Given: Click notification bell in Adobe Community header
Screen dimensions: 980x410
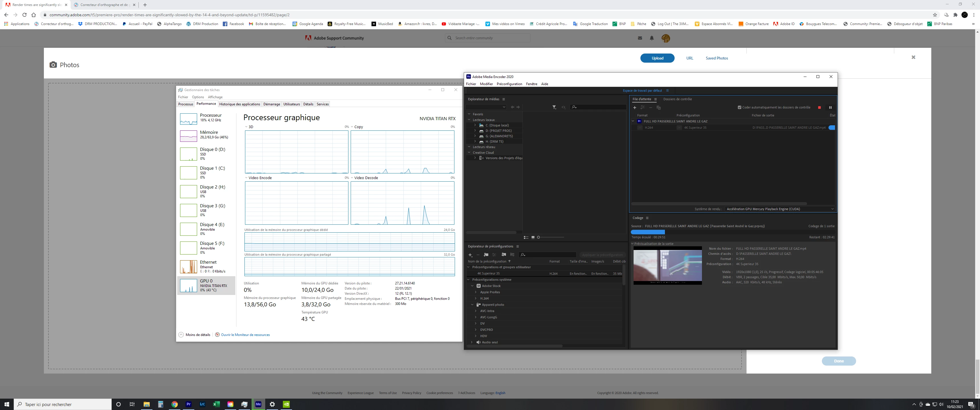Looking at the screenshot, I should [652, 38].
